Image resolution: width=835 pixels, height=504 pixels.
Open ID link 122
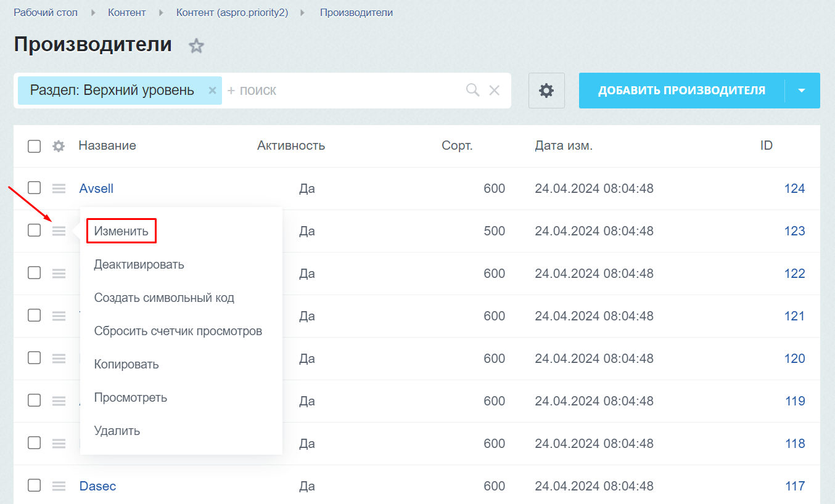click(x=794, y=274)
